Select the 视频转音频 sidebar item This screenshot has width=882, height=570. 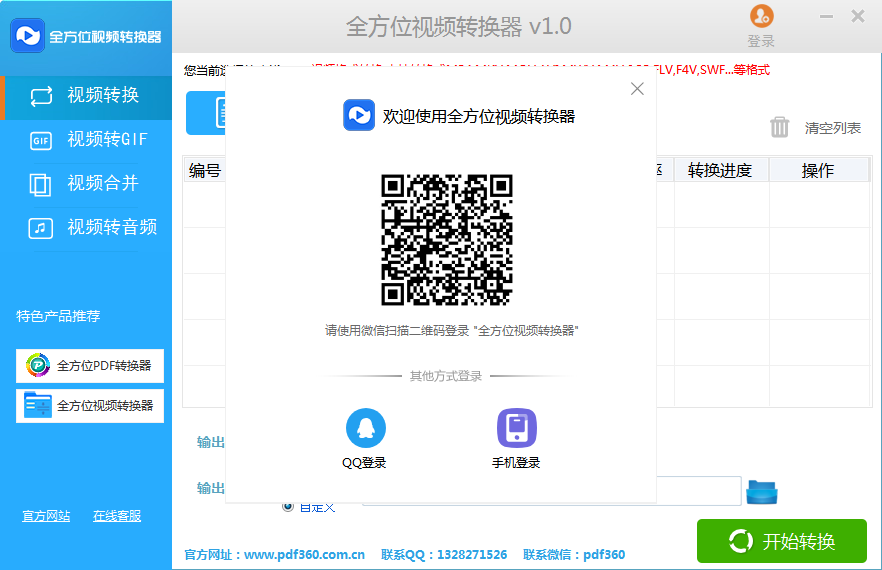(86, 228)
